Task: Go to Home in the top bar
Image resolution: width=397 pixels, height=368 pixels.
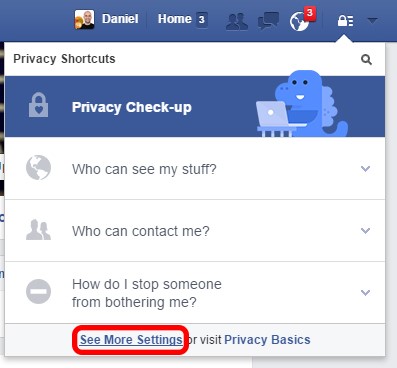Action: [x=175, y=19]
